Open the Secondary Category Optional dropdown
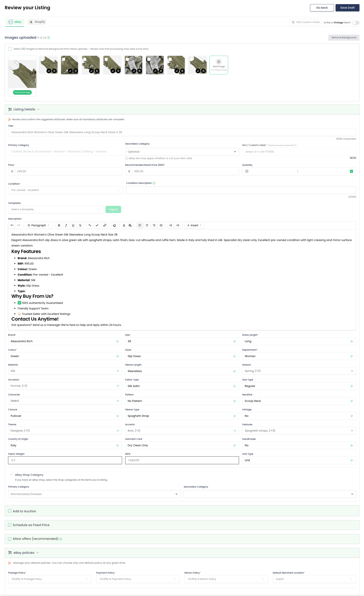The height and width of the screenshot is (596, 364). [182, 152]
